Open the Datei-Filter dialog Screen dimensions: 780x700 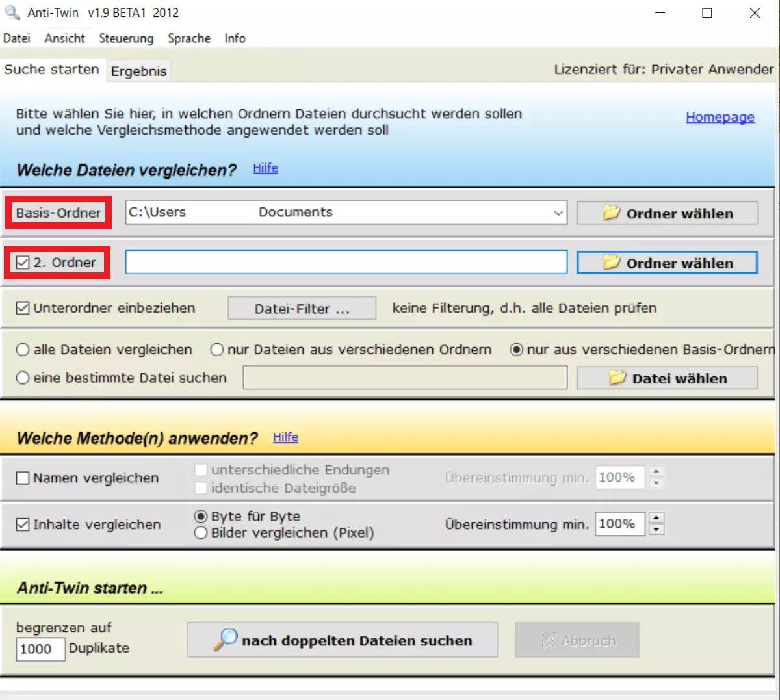point(302,309)
